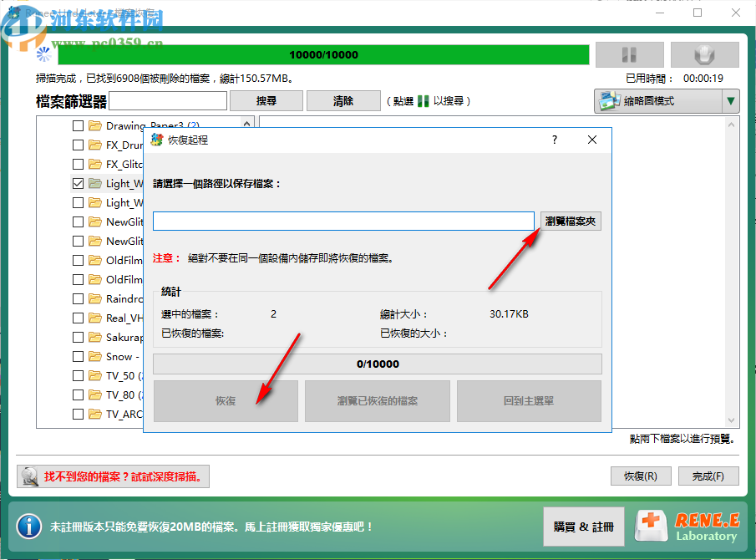This screenshot has width=756, height=560.
Task: Click the 瀏覽檔案夾 browse folder button
Action: (x=571, y=221)
